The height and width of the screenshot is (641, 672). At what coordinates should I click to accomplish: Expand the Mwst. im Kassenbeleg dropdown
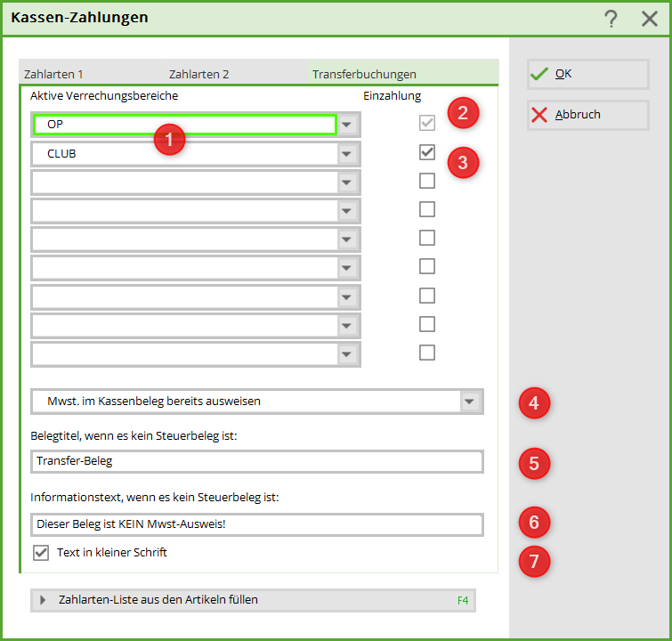[471, 402]
